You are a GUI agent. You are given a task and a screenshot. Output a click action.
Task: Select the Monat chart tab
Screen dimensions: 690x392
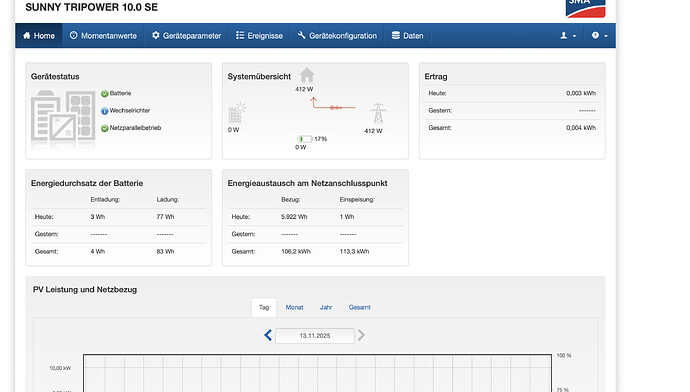[294, 308]
